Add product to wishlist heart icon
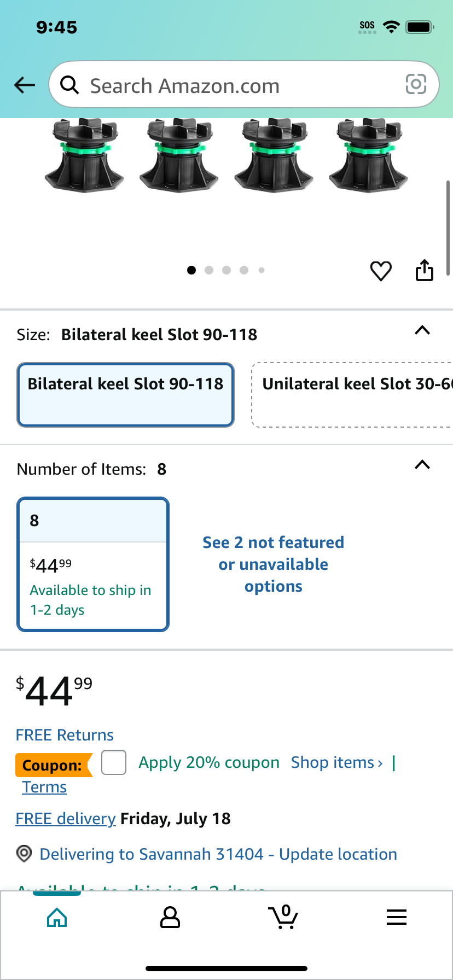The height and width of the screenshot is (980, 453). pyautogui.click(x=381, y=271)
